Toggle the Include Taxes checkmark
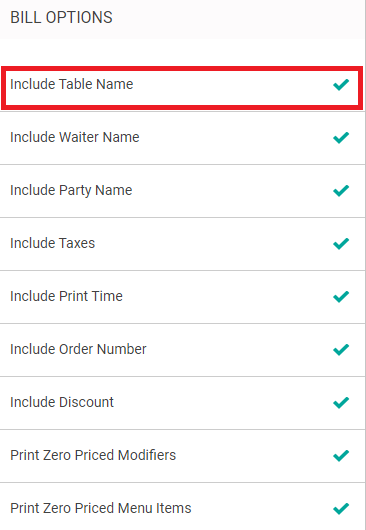 pos(341,243)
